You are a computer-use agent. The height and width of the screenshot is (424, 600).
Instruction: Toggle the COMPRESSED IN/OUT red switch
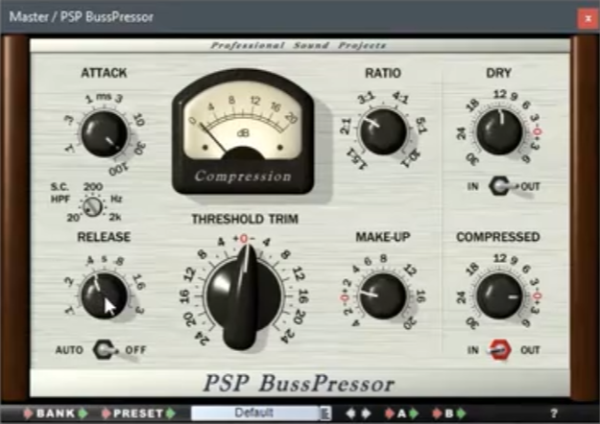500,350
